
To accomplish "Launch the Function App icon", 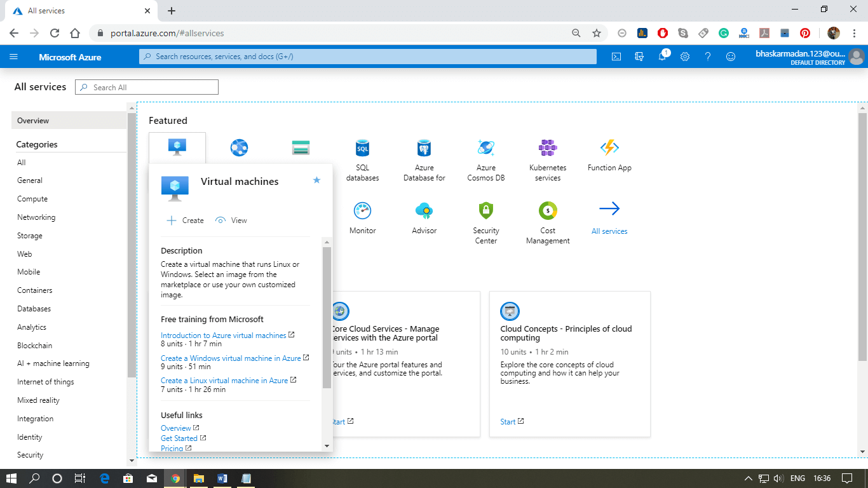I will [x=609, y=148].
